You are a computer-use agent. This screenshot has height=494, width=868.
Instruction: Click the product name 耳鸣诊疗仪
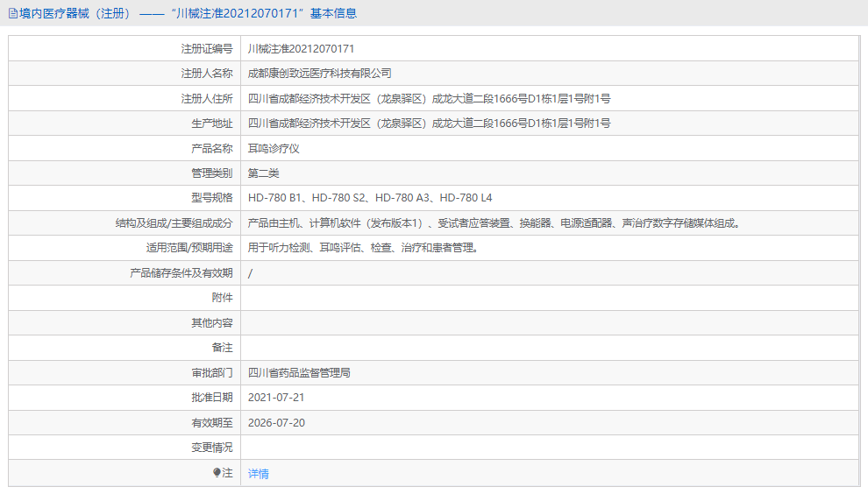(274, 149)
